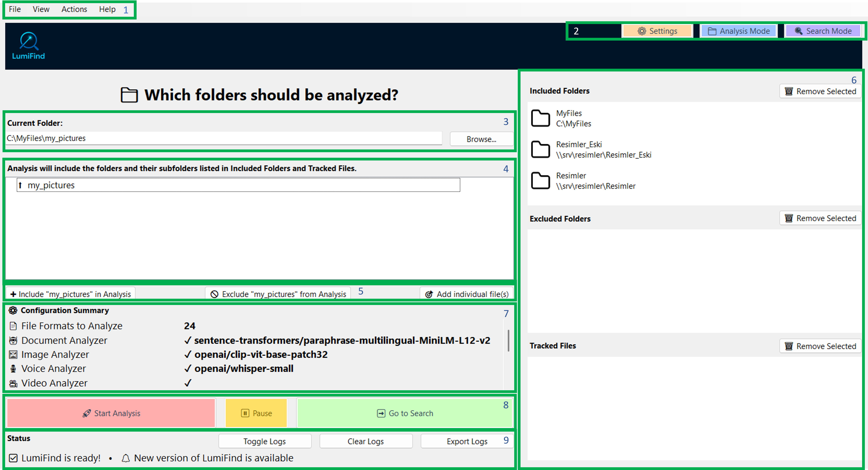Viewport: 868px width, 470px height.
Task: Click the Resimler_Eski folder icon
Action: (540, 149)
